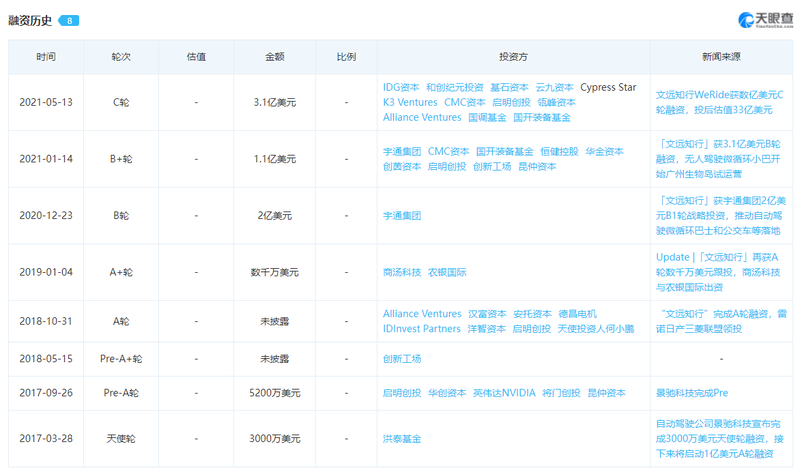Open the 完成A轮融资 雷诺日产三菱联盟 news link
Viewport: 800px width, 470px height.
click(721, 321)
